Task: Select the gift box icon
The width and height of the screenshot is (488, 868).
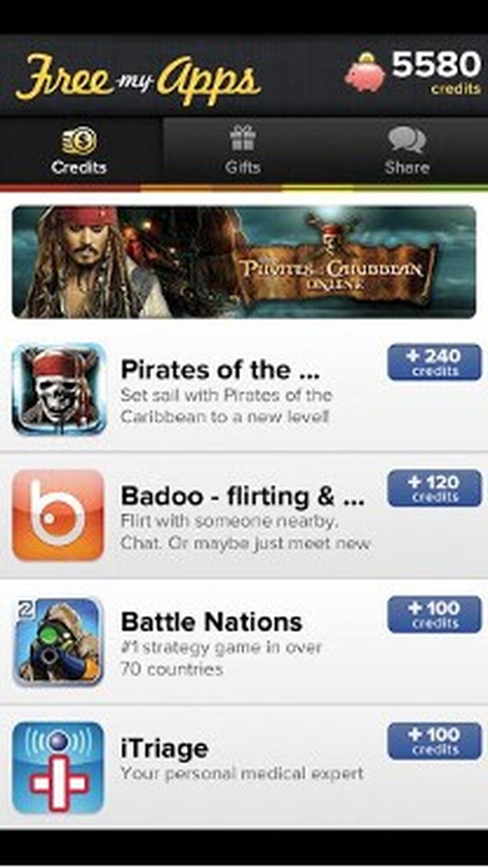Action: (x=243, y=138)
